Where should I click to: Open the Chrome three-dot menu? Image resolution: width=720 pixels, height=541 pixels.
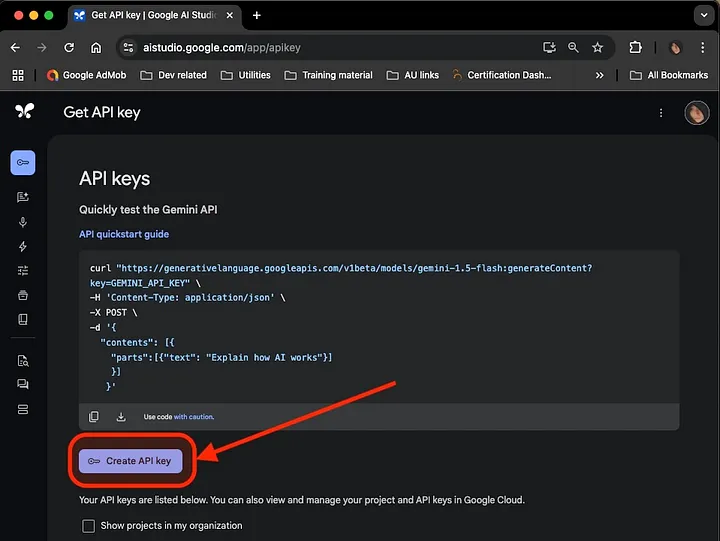coord(703,47)
